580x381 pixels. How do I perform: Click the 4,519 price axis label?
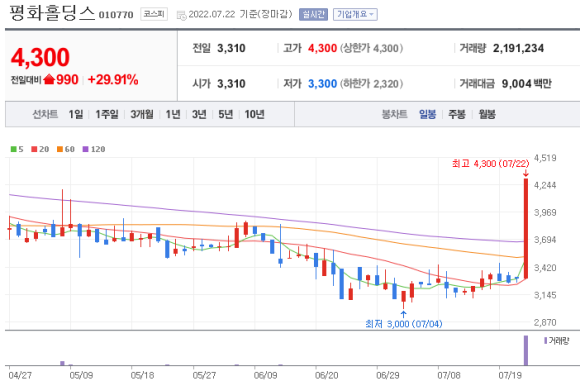point(545,158)
